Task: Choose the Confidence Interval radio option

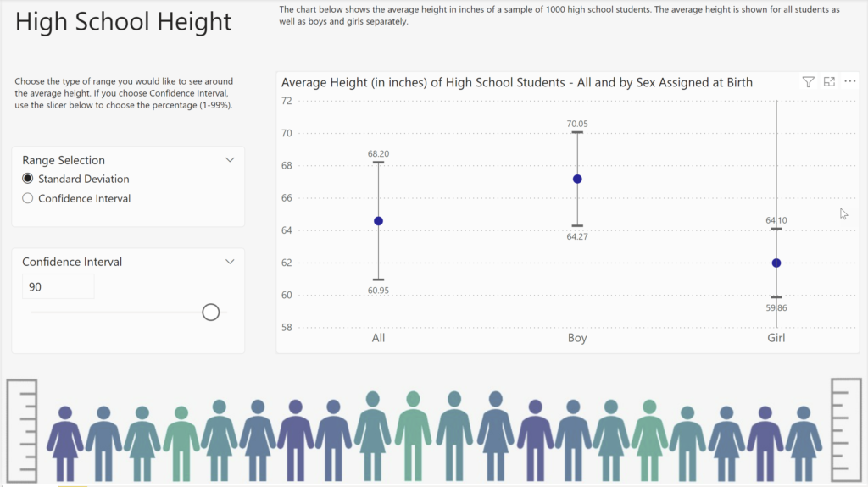Action: pos(28,198)
